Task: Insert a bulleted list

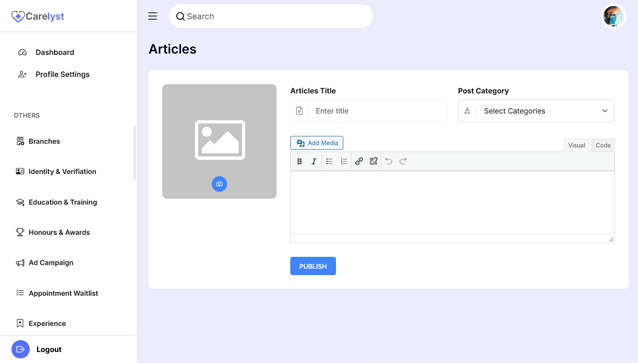Action: 329,161
